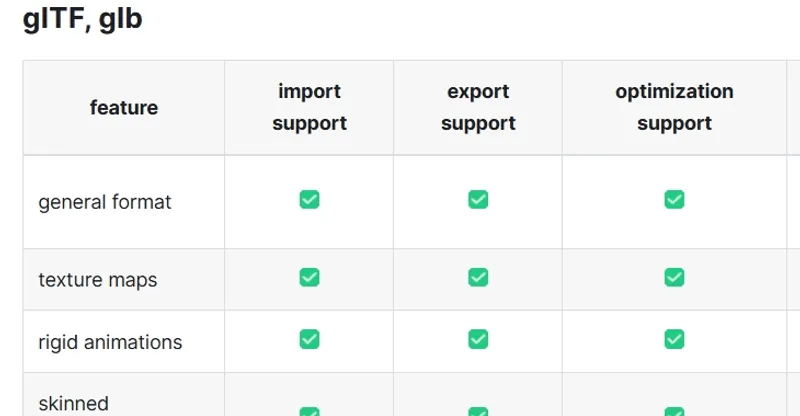Image resolution: width=800 pixels, height=416 pixels.
Task: Click skinned row import support checkmark
Action: coord(309,411)
